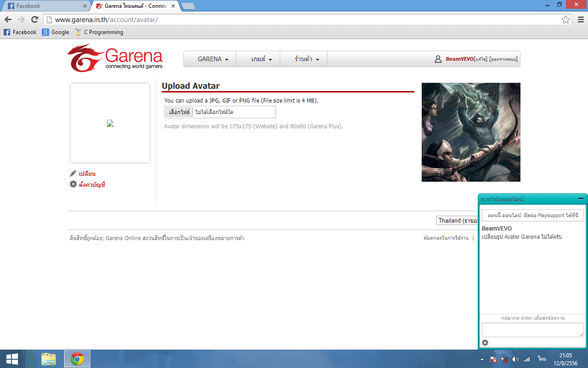Screen dimensions: 588x368
Task: Click the broken avatar image placeholder
Action: (x=110, y=123)
